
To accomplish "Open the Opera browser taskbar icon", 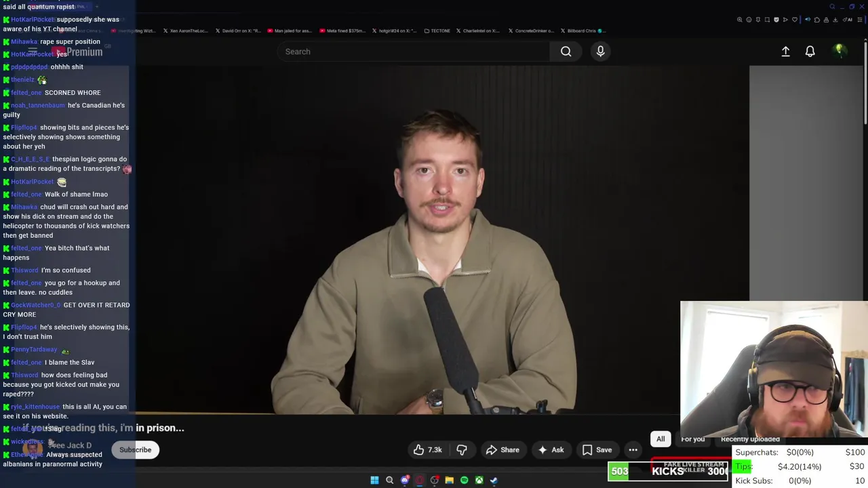I will pos(420,480).
